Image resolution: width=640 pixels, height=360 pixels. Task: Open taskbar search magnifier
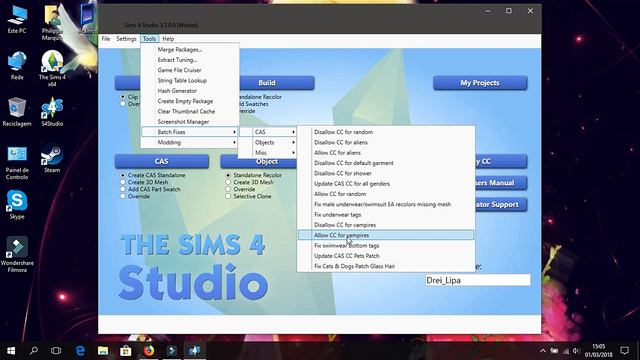tap(34, 351)
